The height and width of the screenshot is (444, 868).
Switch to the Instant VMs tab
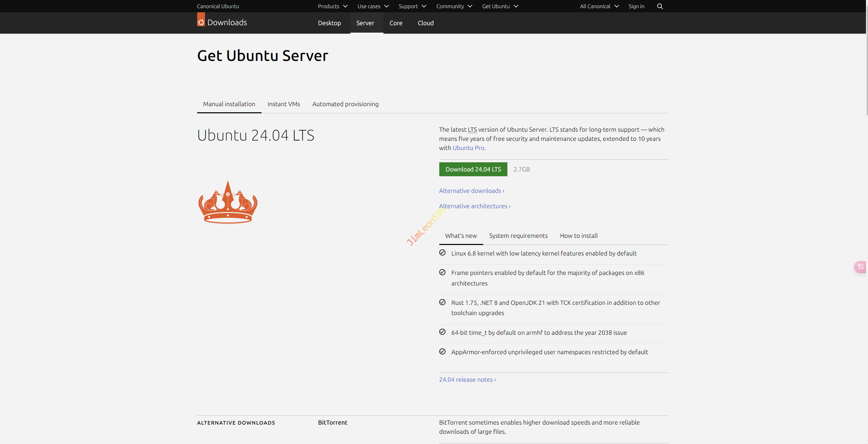pyautogui.click(x=283, y=104)
